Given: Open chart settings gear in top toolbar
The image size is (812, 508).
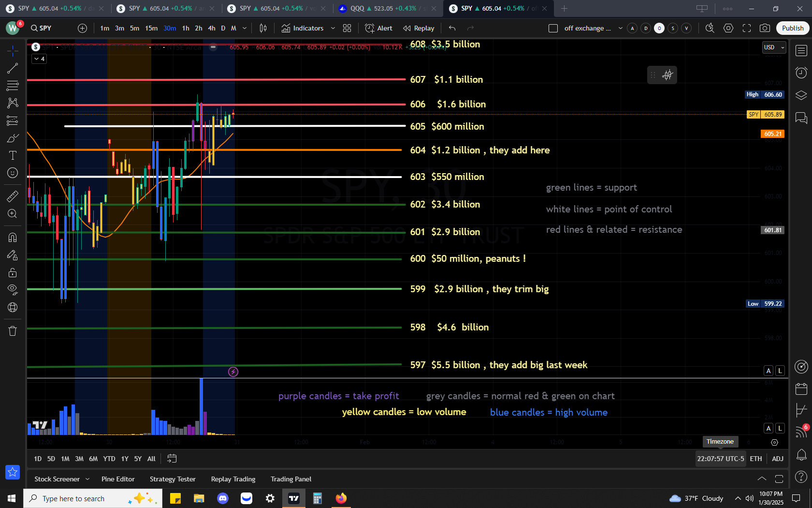Looking at the screenshot, I should click(728, 28).
